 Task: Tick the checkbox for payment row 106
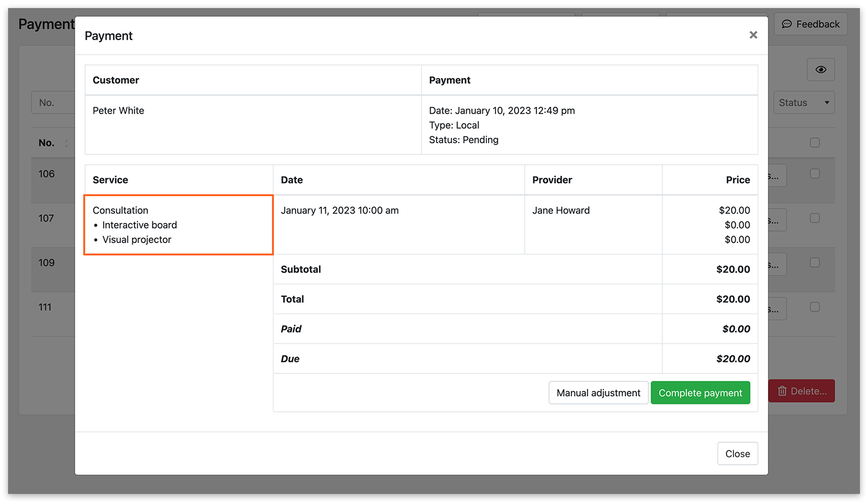pyautogui.click(x=815, y=173)
